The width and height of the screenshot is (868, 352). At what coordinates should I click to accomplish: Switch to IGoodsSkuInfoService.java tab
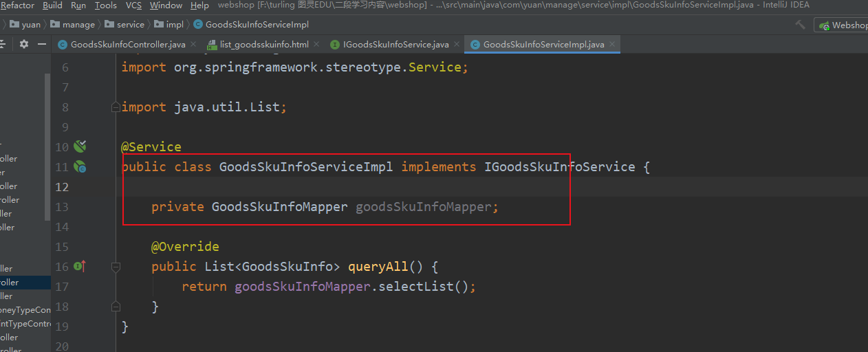[x=397, y=45]
